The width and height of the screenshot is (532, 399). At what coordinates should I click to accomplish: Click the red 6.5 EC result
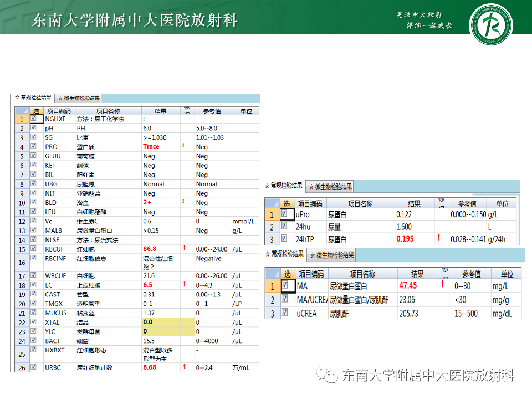coord(147,285)
